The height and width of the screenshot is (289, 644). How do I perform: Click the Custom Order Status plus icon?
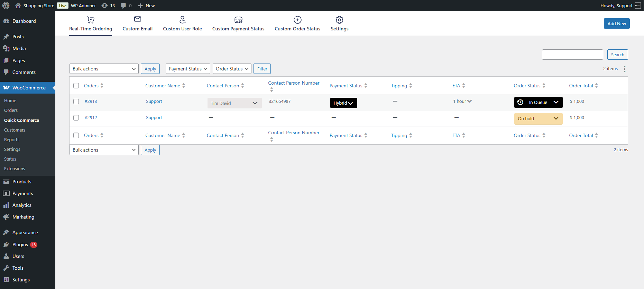click(297, 20)
